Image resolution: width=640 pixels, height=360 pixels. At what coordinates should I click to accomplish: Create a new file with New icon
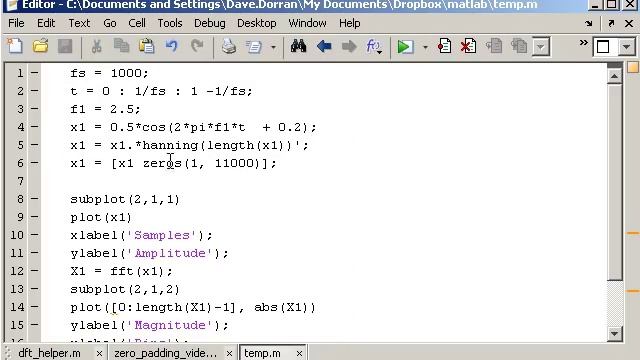[x=15, y=46]
